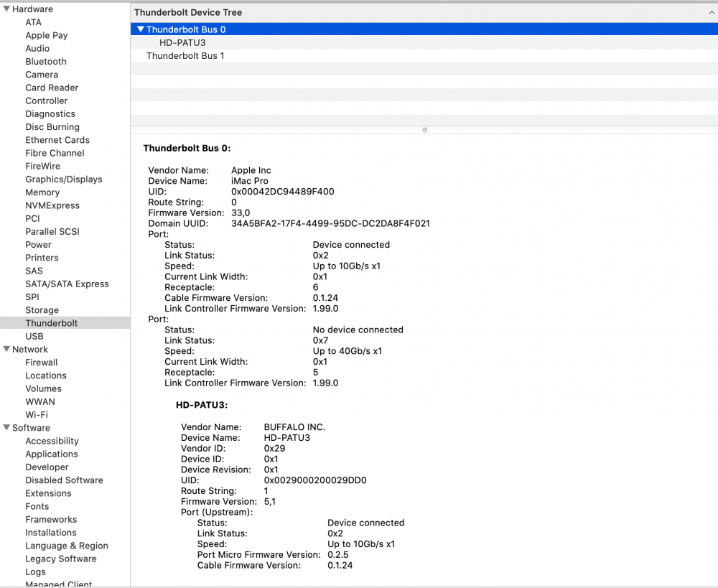Click the Firmware Version value 33,0
Screen dimensions: 718x588
(x=241, y=213)
